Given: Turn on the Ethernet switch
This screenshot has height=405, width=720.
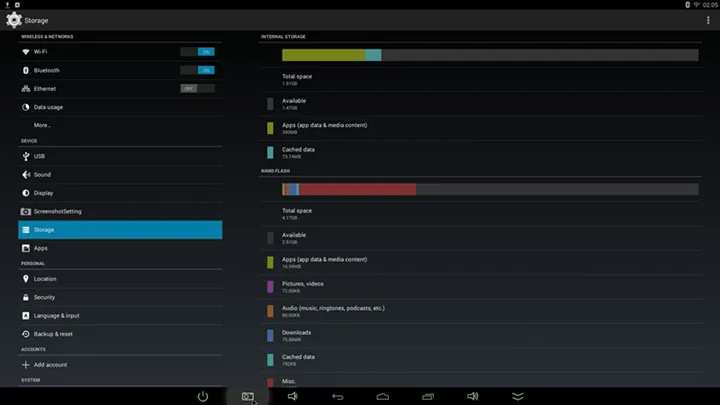Looking at the screenshot, I should [x=197, y=89].
